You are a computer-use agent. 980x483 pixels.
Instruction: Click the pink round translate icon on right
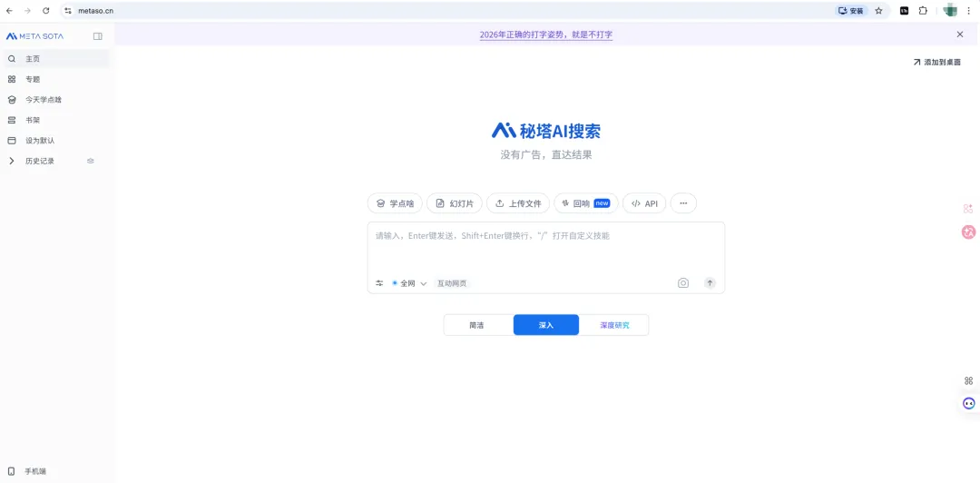(x=969, y=232)
